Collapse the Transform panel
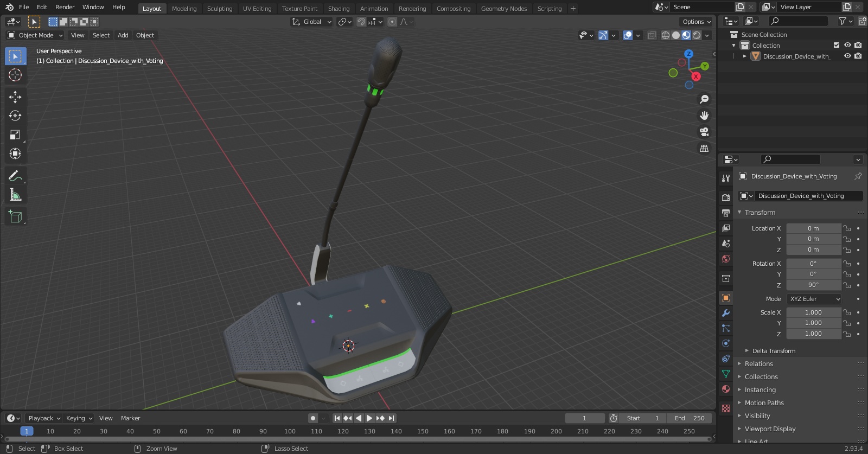The width and height of the screenshot is (868, 454). 759,213
